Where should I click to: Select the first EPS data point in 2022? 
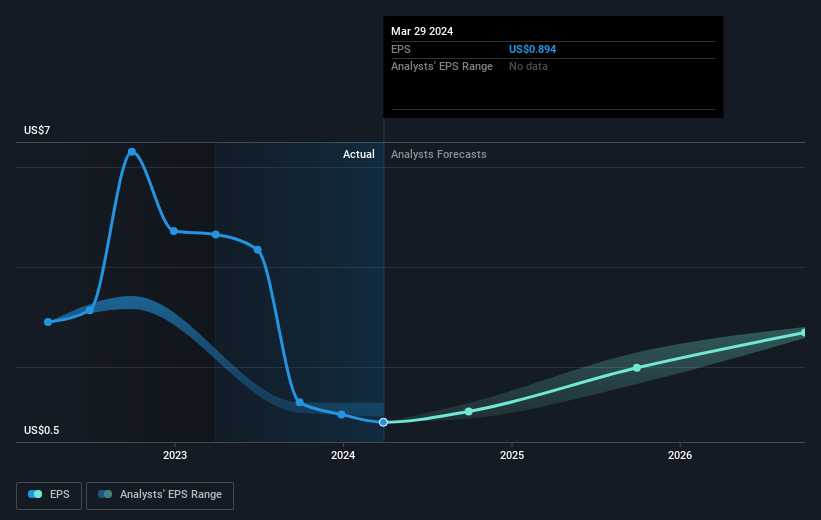tap(48, 322)
